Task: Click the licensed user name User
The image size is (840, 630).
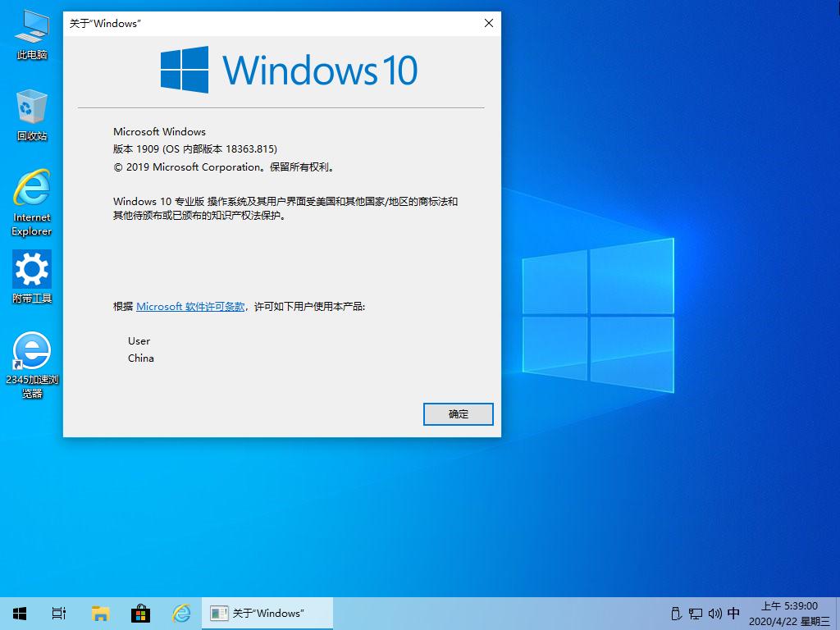Action: click(139, 340)
